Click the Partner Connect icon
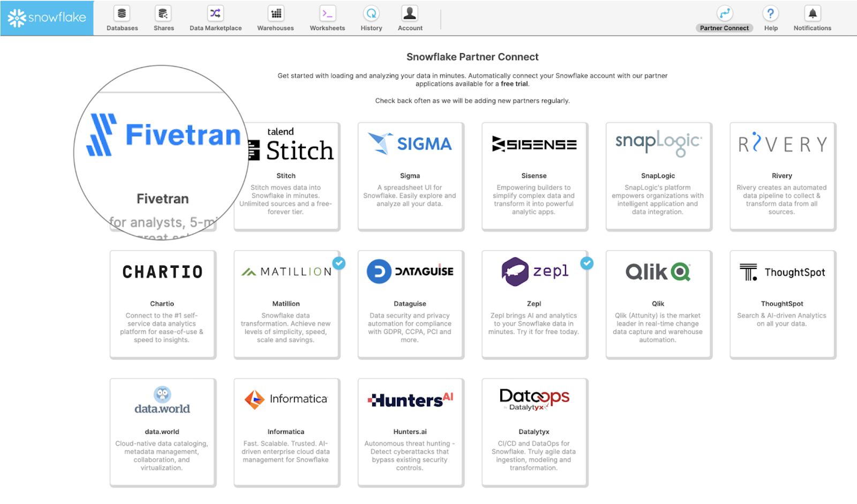Image resolution: width=857 pixels, height=504 pixels. 724,13
